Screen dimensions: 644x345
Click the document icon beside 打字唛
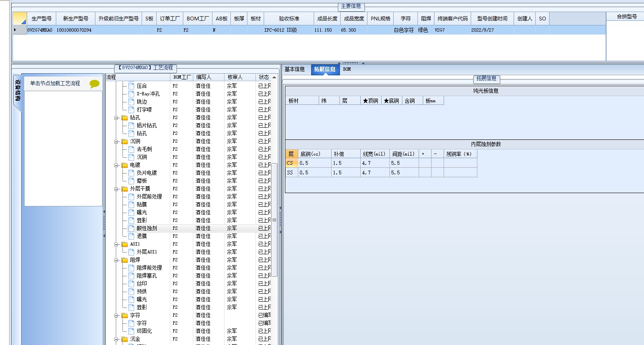pos(131,109)
